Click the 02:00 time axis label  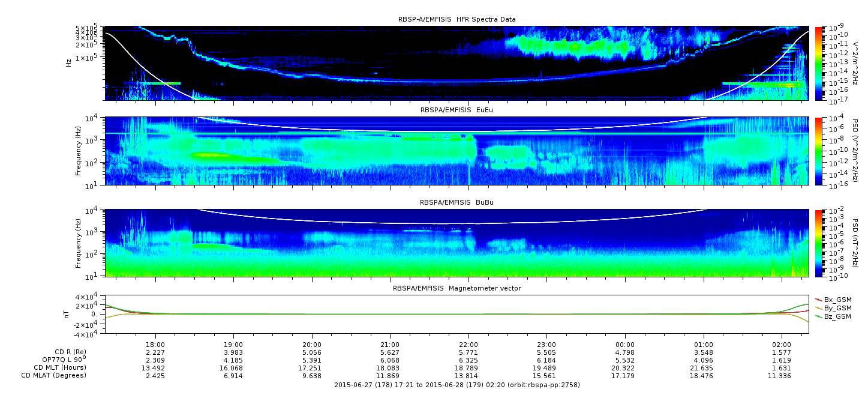click(x=782, y=344)
